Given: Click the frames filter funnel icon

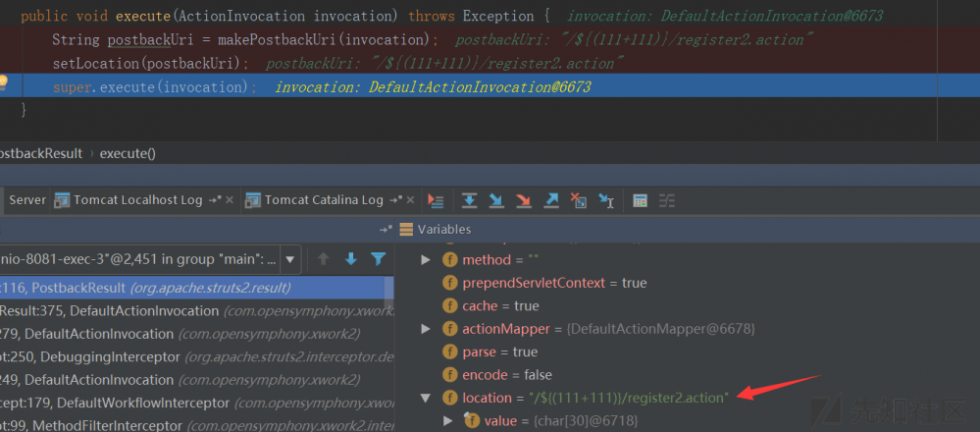Looking at the screenshot, I should click(378, 259).
